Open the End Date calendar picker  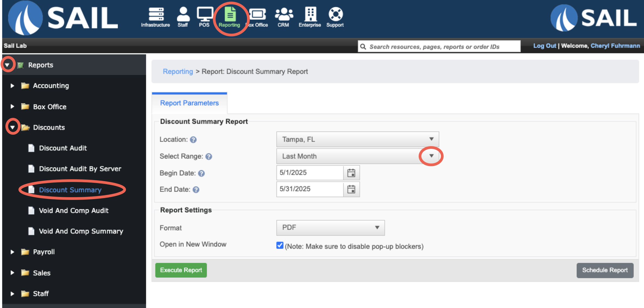(x=351, y=189)
